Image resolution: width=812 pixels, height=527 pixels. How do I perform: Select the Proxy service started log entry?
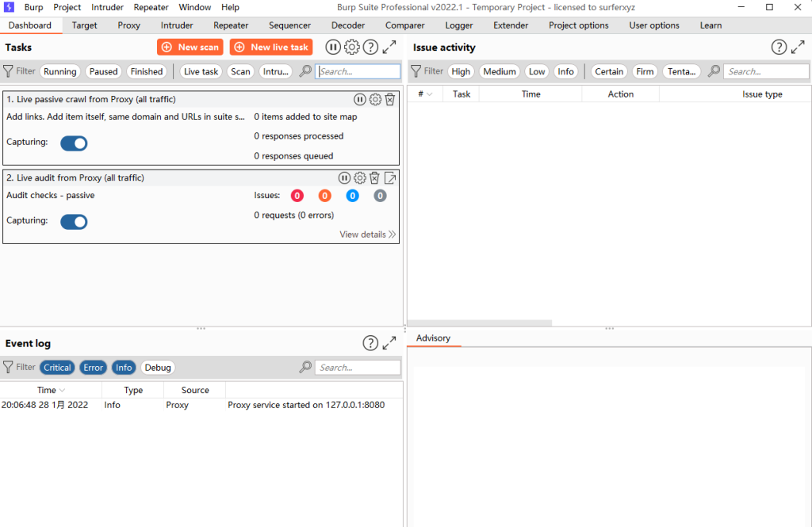click(x=201, y=405)
